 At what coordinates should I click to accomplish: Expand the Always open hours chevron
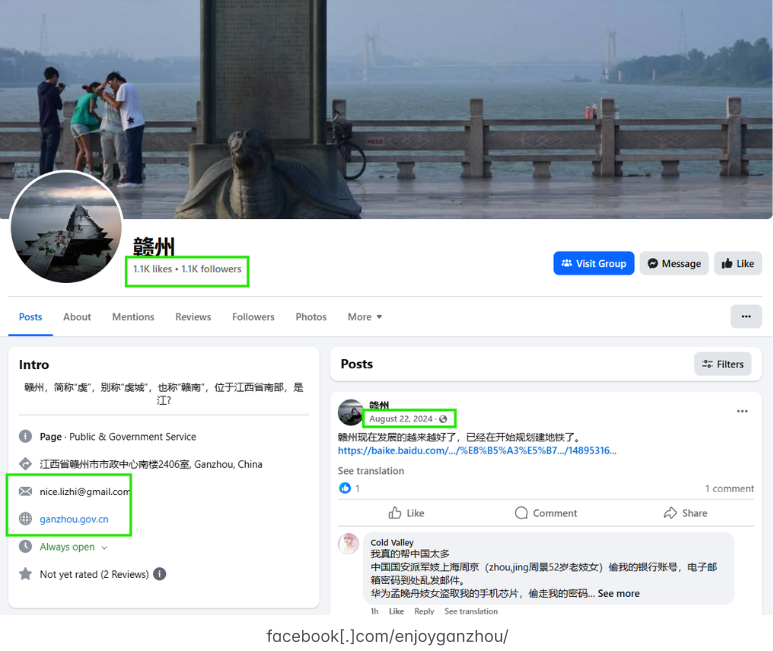[x=104, y=547]
